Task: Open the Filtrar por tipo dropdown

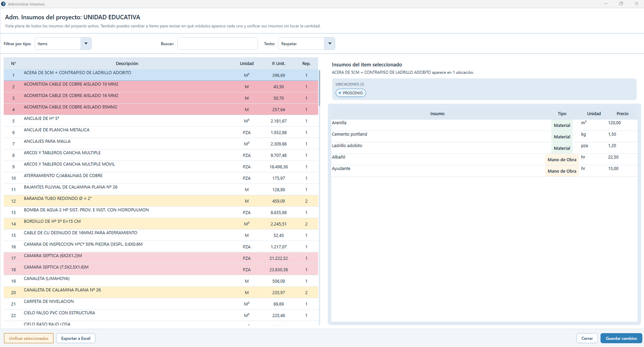Action: [63, 44]
